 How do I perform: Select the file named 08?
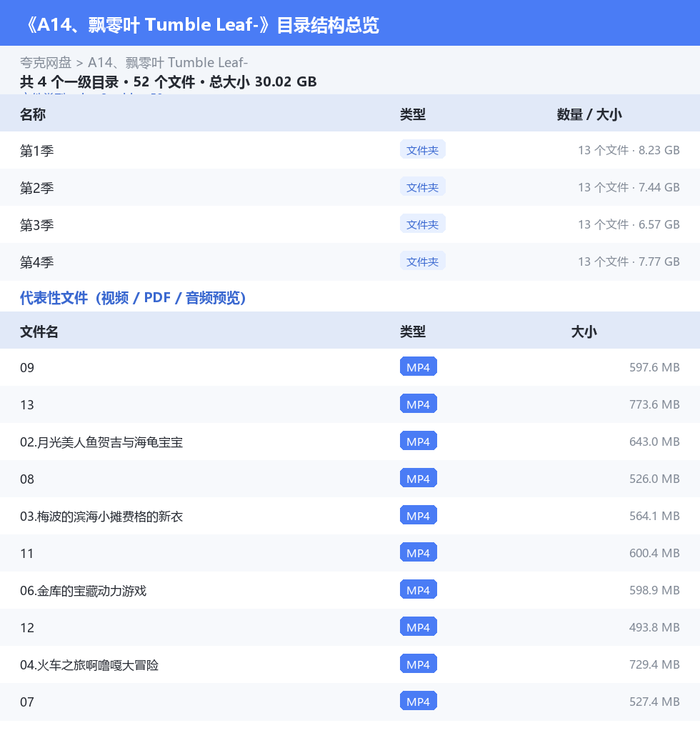click(27, 479)
